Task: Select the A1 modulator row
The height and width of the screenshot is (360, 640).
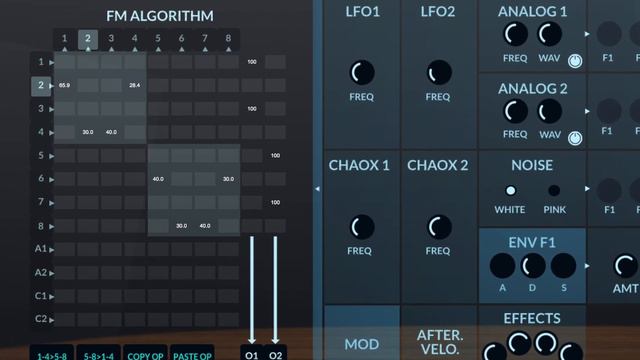Action: point(42,249)
